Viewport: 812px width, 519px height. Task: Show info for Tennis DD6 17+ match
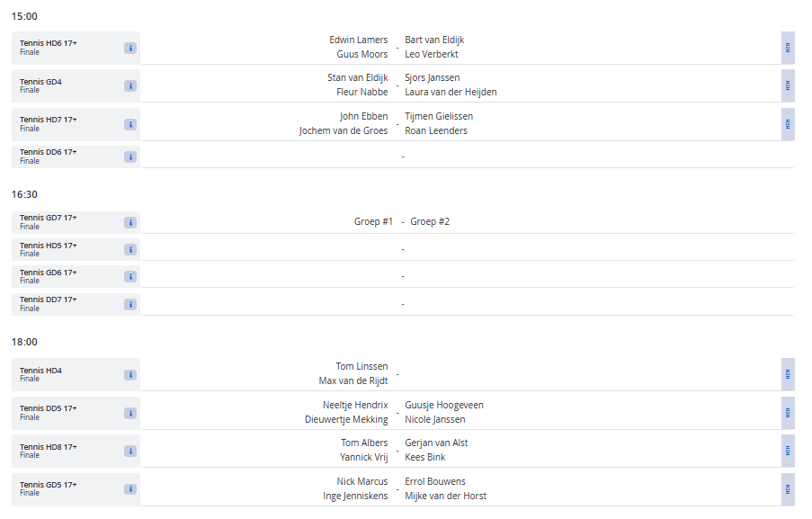[130, 157]
